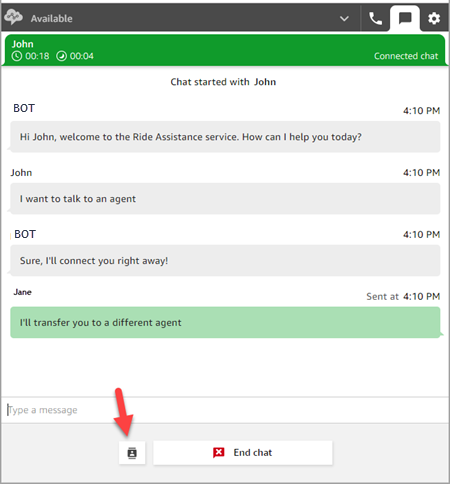Click the 'Chat started with John' header
Image resolution: width=450 pixels, height=484 pixels.
pos(223,82)
